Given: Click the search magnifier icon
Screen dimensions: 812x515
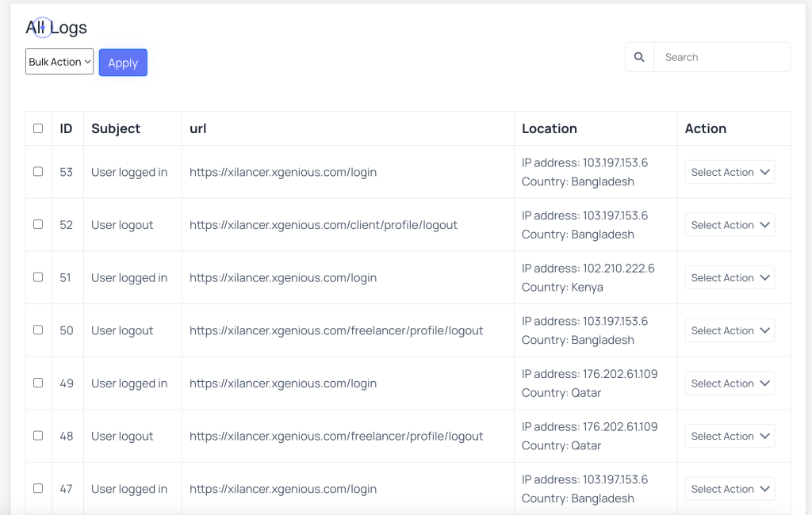Looking at the screenshot, I should [640, 57].
